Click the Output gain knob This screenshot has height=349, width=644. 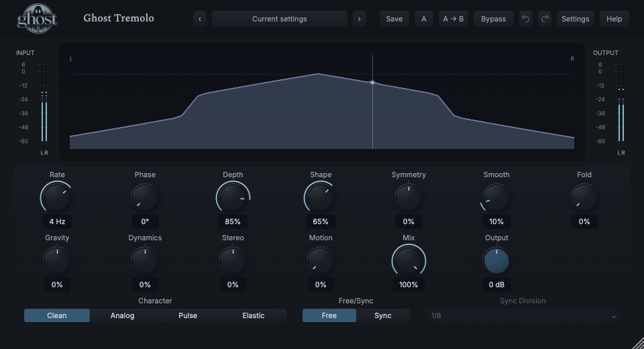click(x=496, y=262)
